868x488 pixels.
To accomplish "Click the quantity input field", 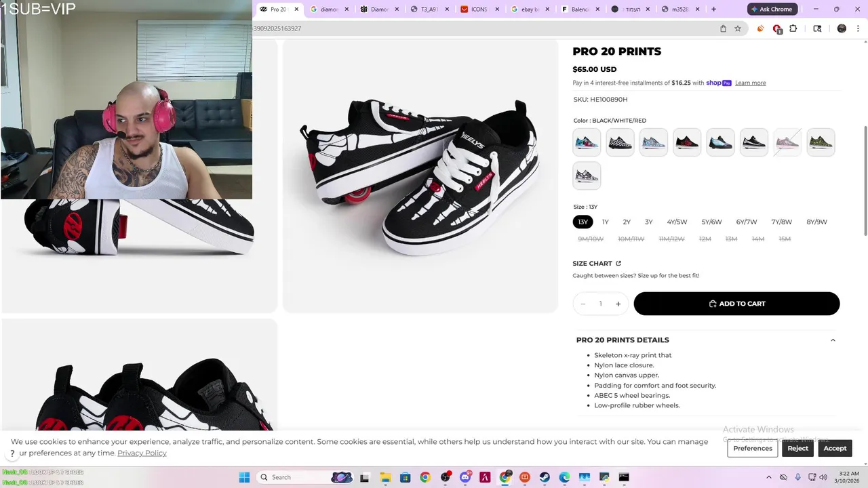I will point(600,304).
